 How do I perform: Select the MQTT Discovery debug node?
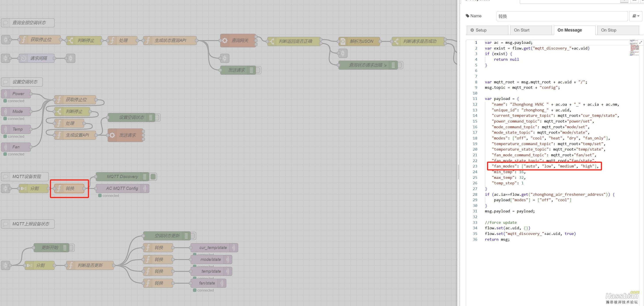(122, 177)
